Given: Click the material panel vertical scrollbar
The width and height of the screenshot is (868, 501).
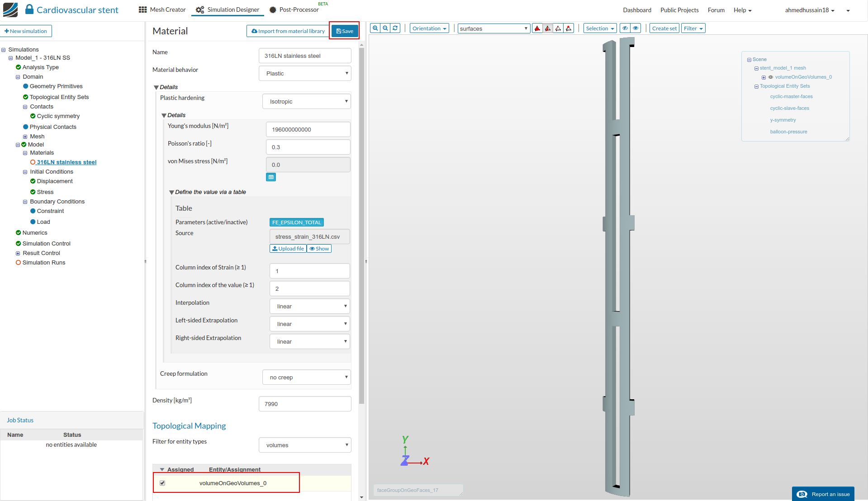Looking at the screenshot, I should [361, 226].
